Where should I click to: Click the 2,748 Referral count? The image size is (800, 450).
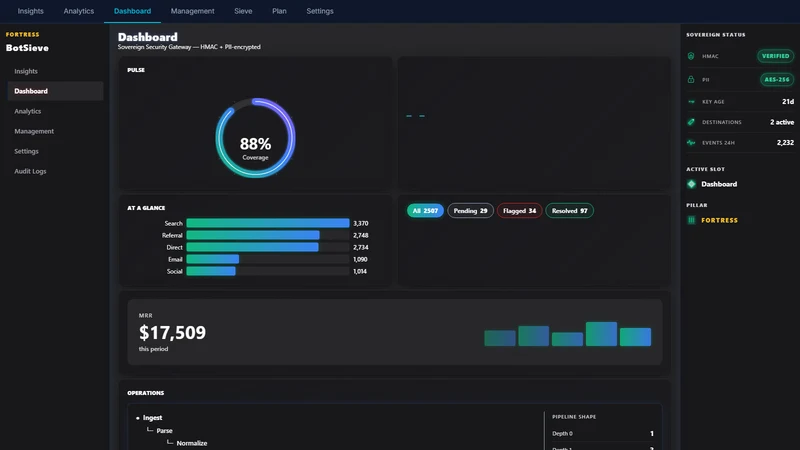point(361,235)
